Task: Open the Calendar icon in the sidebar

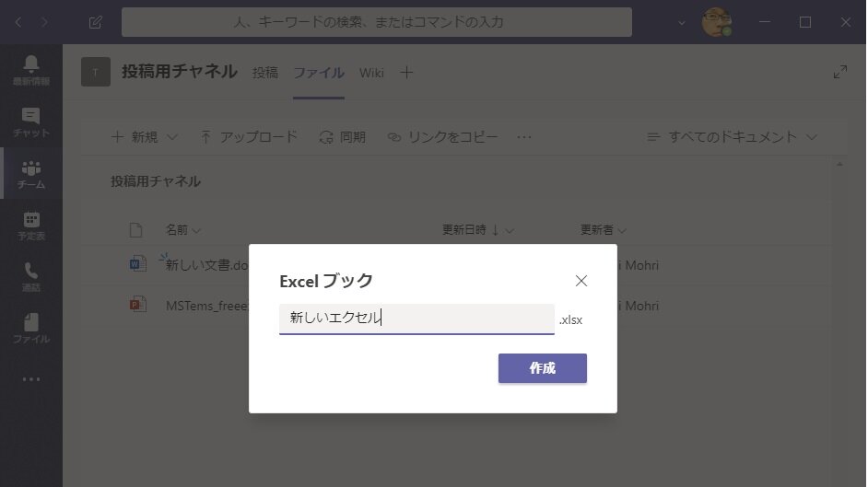Action: (x=31, y=226)
